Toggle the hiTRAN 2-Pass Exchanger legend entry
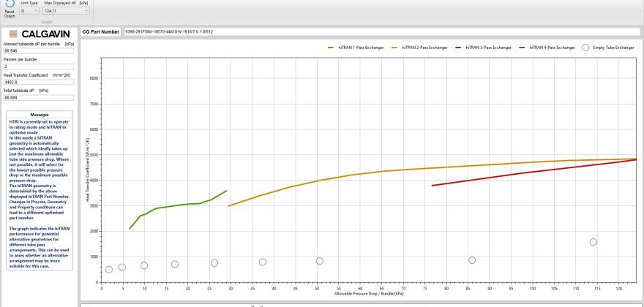The image size is (644, 307). [x=419, y=48]
